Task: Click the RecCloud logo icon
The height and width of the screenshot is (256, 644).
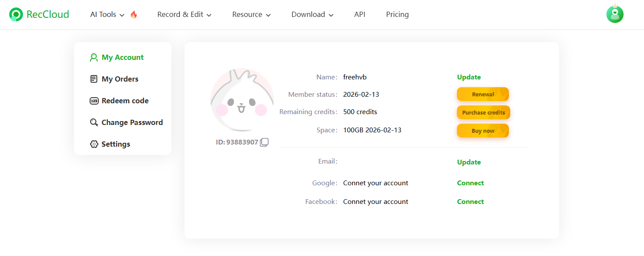Action: coord(16,14)
